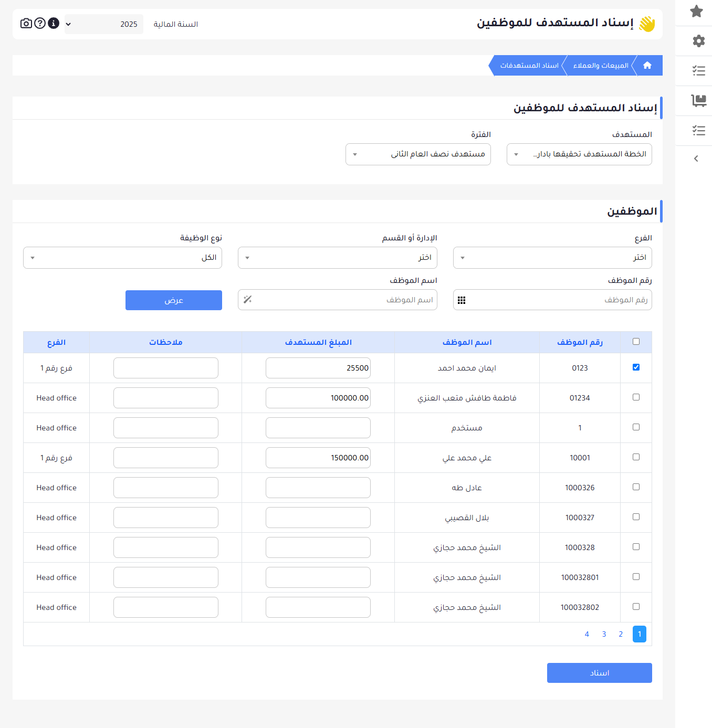This screenshot has width=712, height=728.
Task: Click the رقم الموظف employee number input
Action: click(x=552, y=300)
